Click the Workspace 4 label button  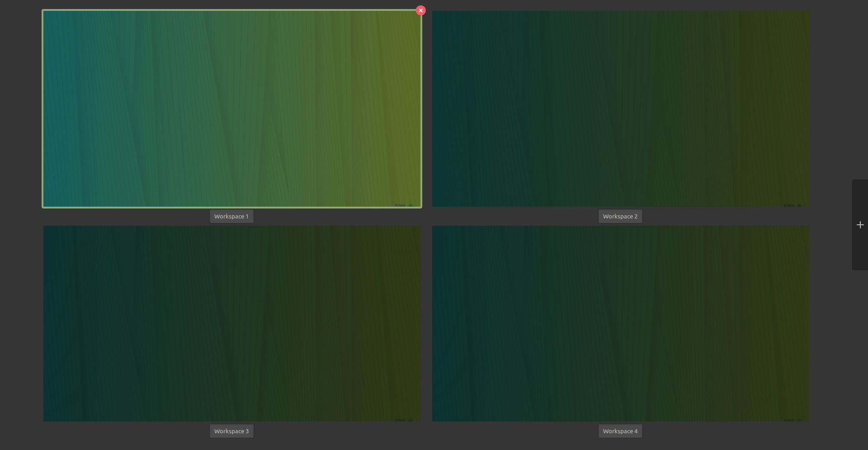[620, 431]
